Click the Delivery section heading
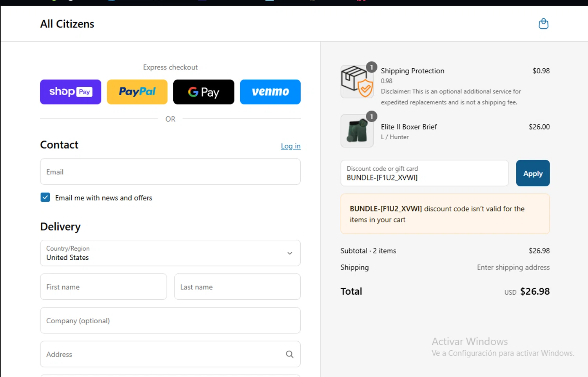This screenshot has width=588, height=377. pos(60,227)
